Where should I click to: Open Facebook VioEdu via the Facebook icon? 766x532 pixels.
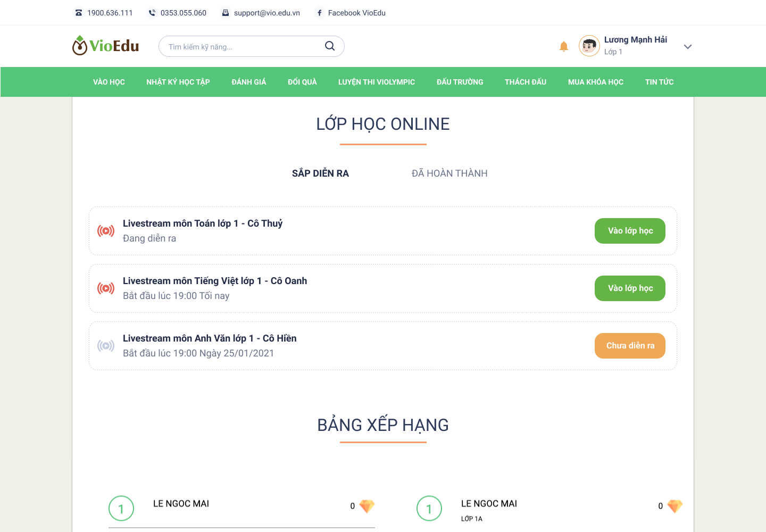(319, 12)
